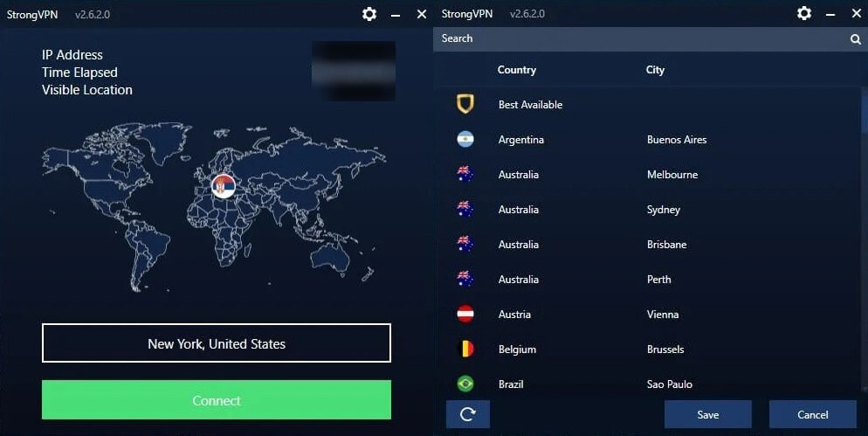
Task: Click the search magnifier icon
Action: [855, 39]
